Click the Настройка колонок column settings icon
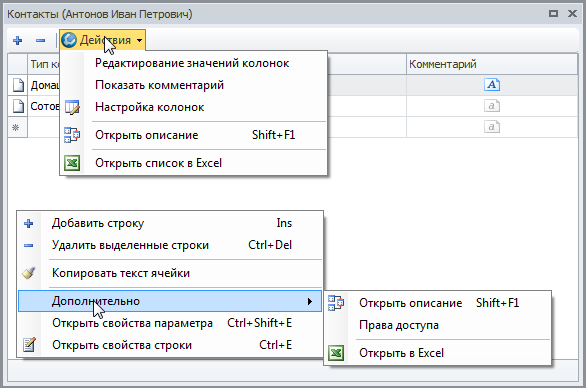 click(x=72, y=107)
